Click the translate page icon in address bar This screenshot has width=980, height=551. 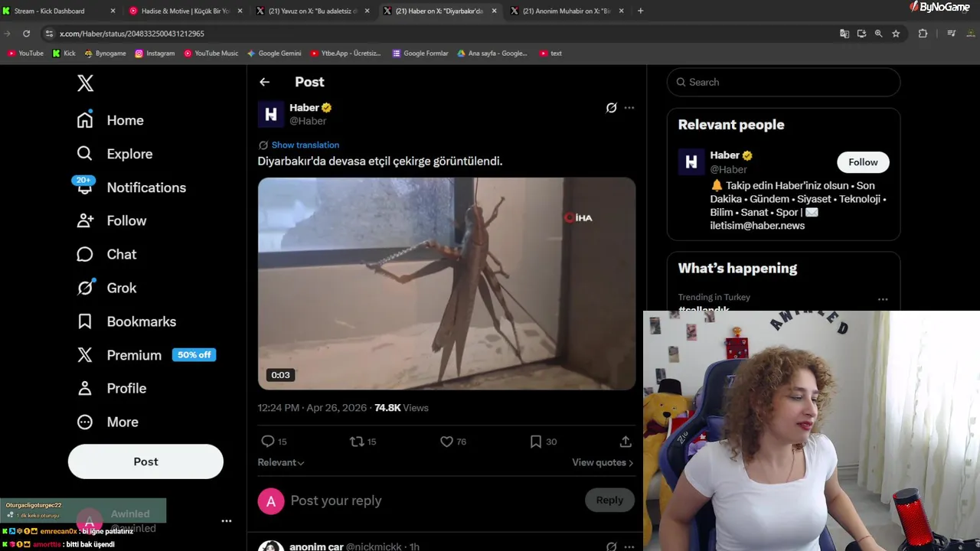pyautogui.click(x=844, y=34)
